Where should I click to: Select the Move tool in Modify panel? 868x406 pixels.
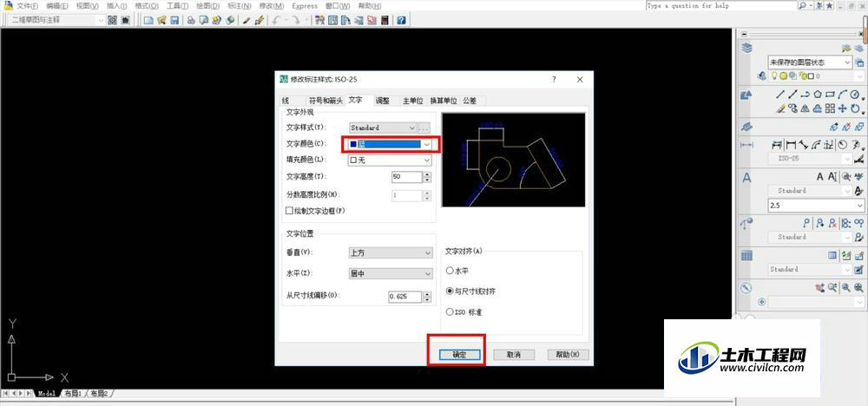[x=843, y=108]
